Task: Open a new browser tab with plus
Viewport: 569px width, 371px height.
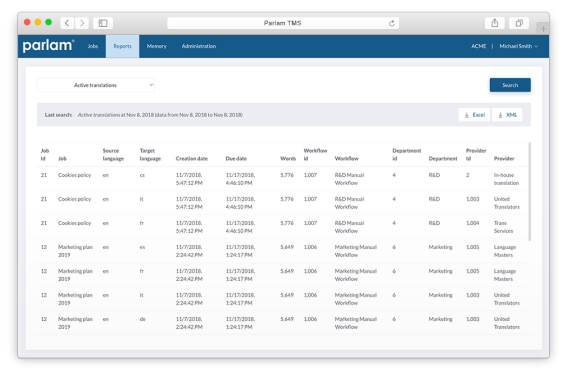Action: 543,29
